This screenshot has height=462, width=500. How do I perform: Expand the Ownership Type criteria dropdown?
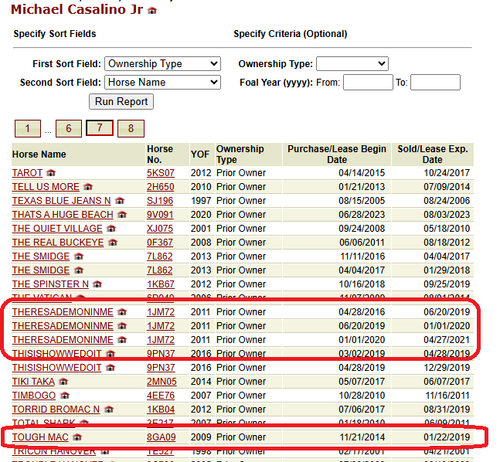[x=352, y=64]
